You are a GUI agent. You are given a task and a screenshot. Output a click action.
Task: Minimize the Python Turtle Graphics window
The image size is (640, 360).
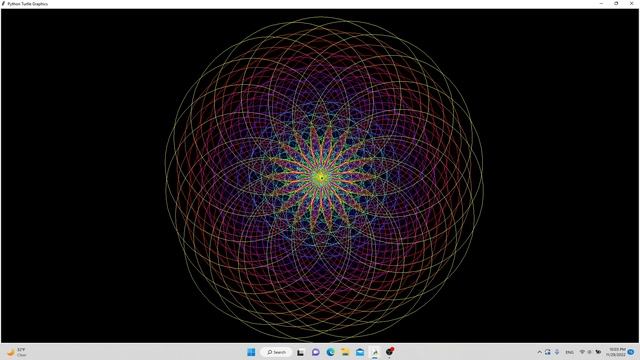[601, 3]
